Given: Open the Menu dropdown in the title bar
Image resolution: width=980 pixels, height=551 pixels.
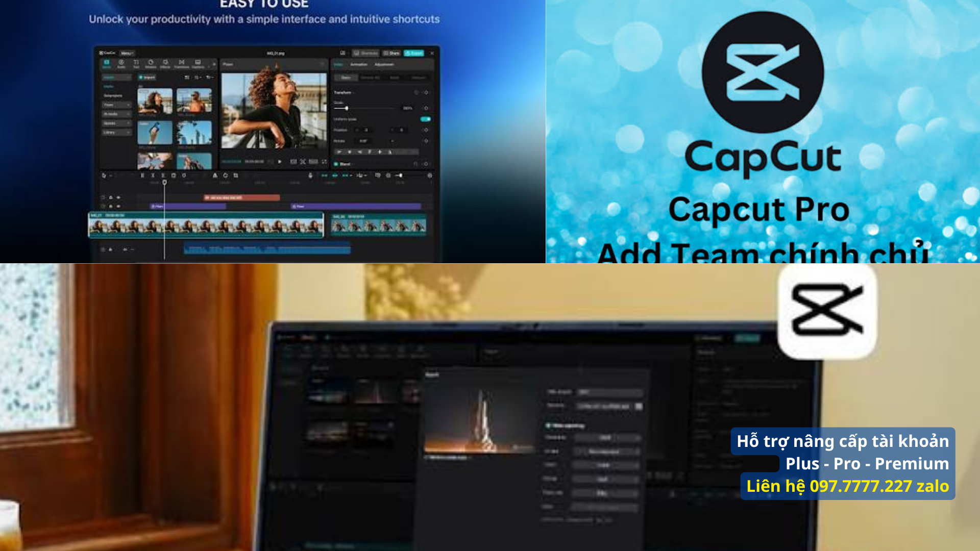Looking at the screenshot, I should [127, 53].
